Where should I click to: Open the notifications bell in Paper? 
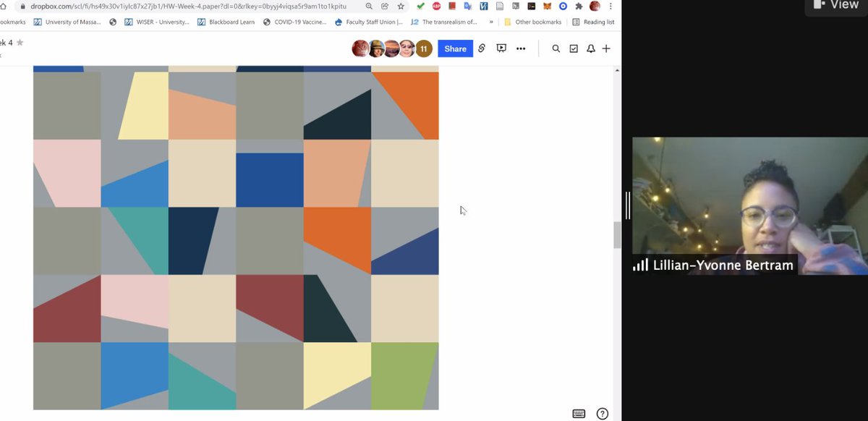coord(591,48)
